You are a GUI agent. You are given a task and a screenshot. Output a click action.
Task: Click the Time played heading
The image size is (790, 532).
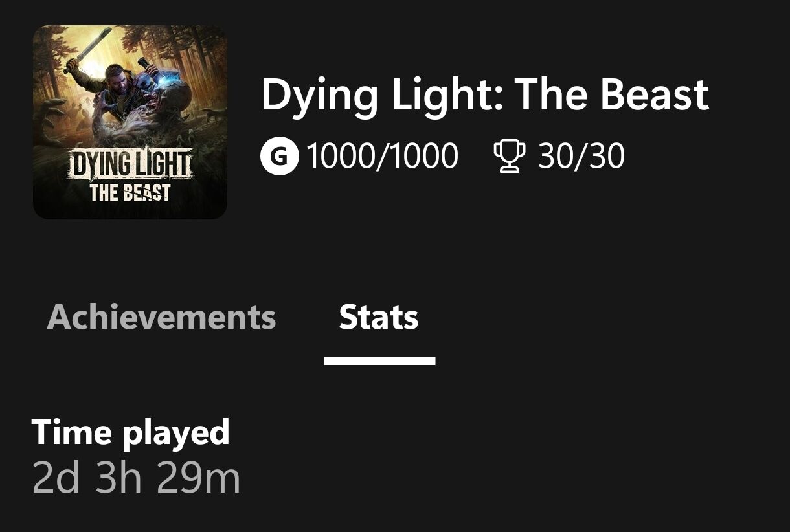(x=130, y=432)
